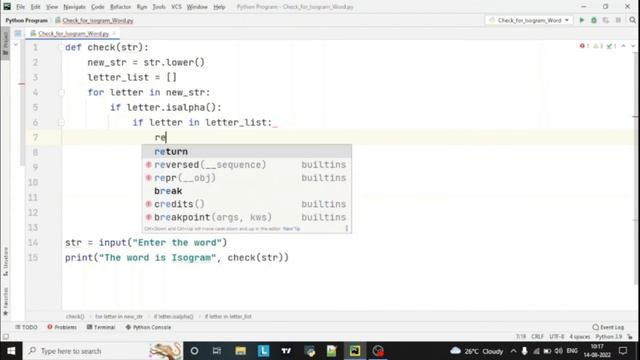Open the Run menu
The width and height of the screenshot is (640, 360).
pyautogui.click(x=142, y=7)
